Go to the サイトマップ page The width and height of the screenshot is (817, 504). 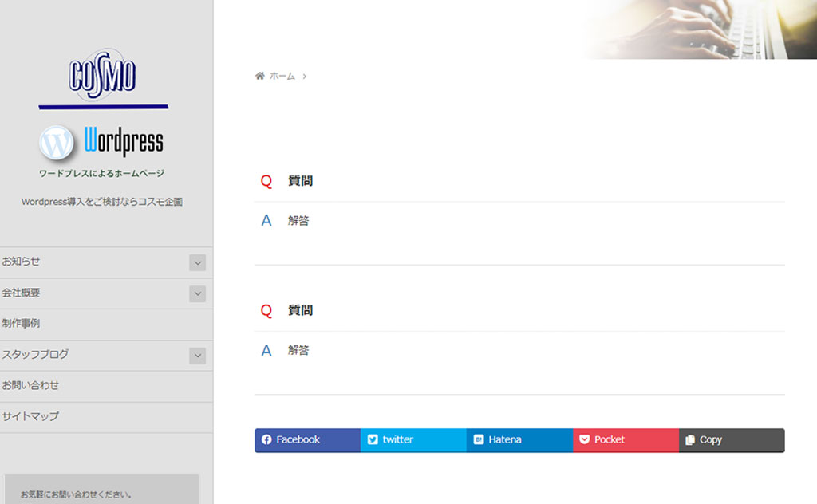(31, 417)
